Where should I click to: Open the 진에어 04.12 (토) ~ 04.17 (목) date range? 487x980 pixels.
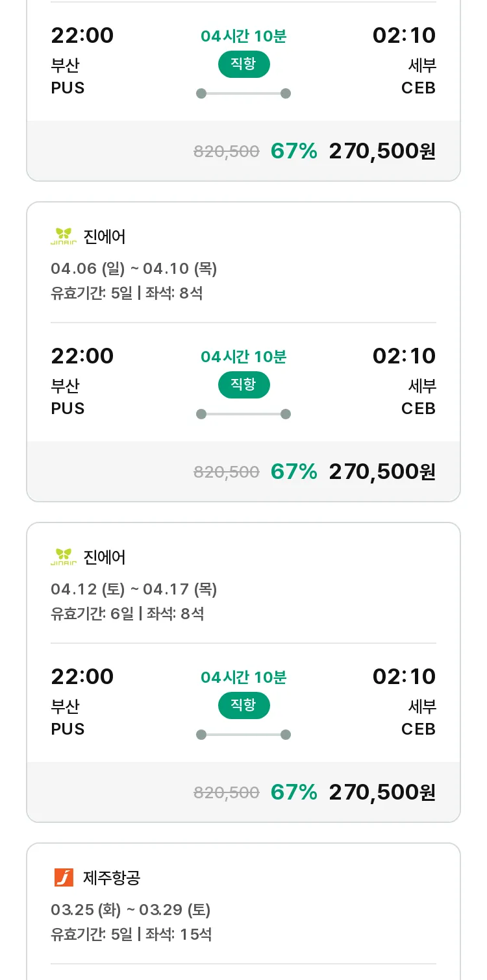pos(134,589)
